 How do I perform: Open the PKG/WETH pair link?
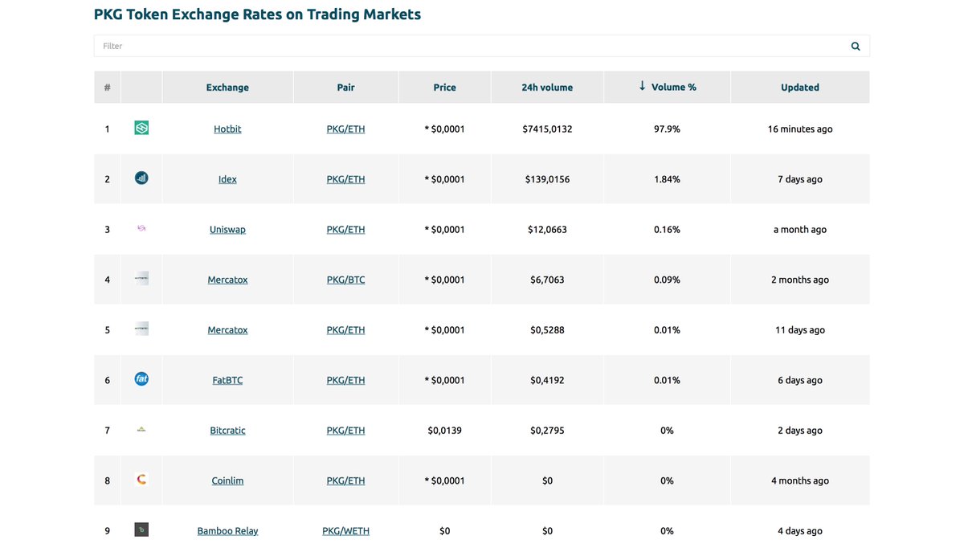[345, 530]
